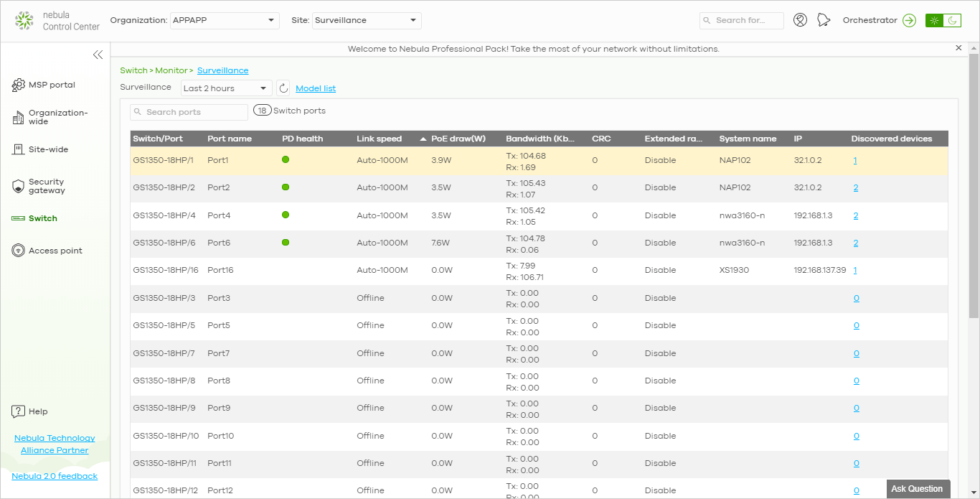Click the Nebula Control Center logo
Image resolution: width=980 pixels, height=499 pixels.
pos(57,21)
